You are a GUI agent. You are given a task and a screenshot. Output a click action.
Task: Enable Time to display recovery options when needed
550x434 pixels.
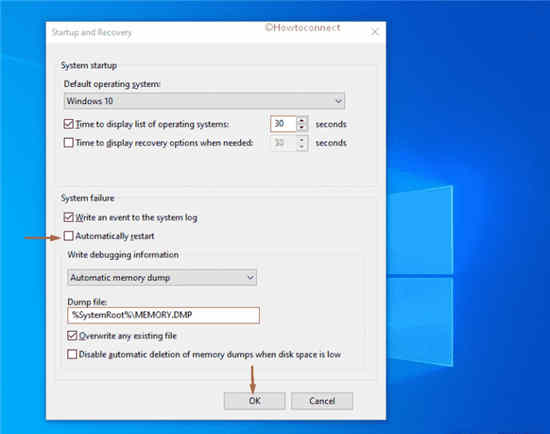tap(69, 143)
